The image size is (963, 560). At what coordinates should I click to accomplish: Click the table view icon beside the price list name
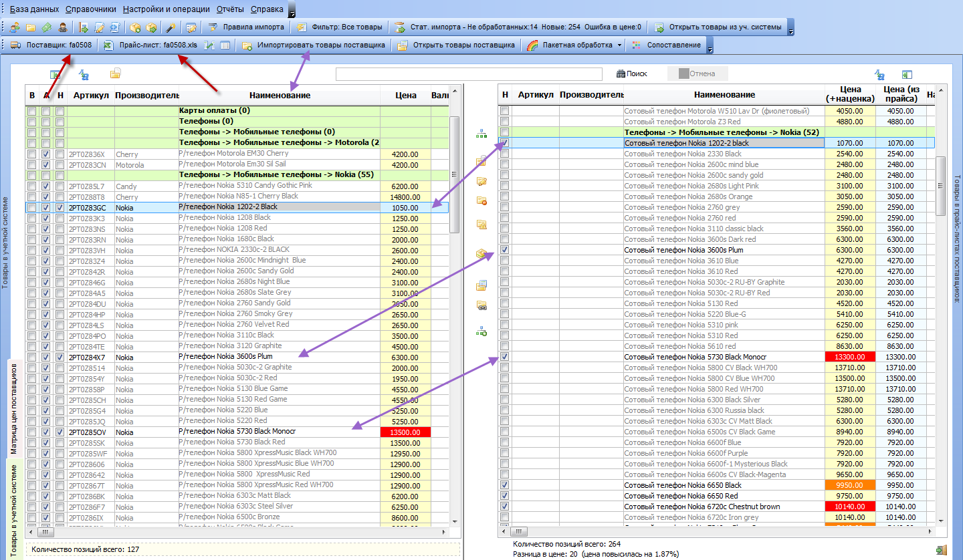pos(225,45)
